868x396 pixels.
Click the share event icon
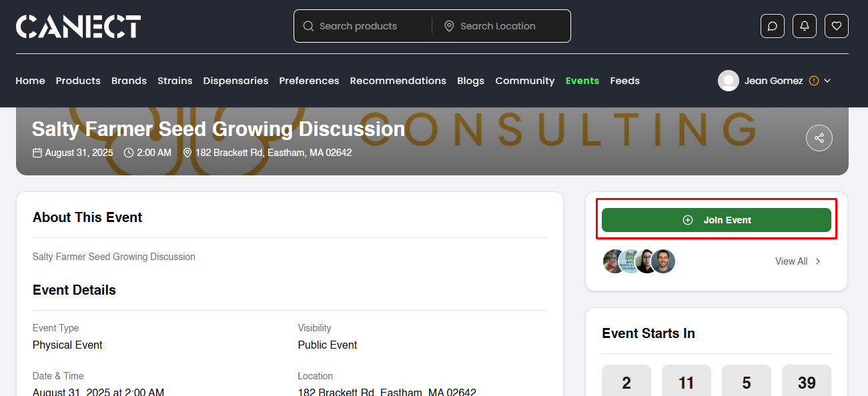[x=819, y=138]
